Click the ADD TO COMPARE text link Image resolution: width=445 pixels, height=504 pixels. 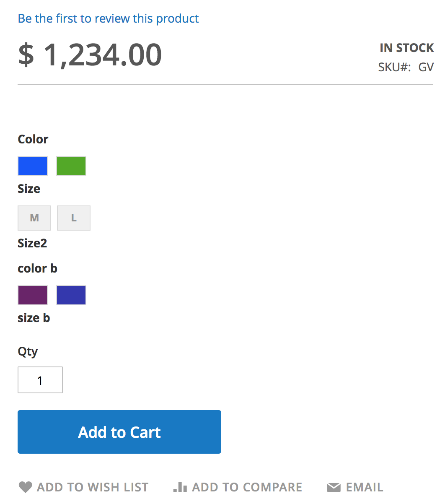tap(247, 487)
